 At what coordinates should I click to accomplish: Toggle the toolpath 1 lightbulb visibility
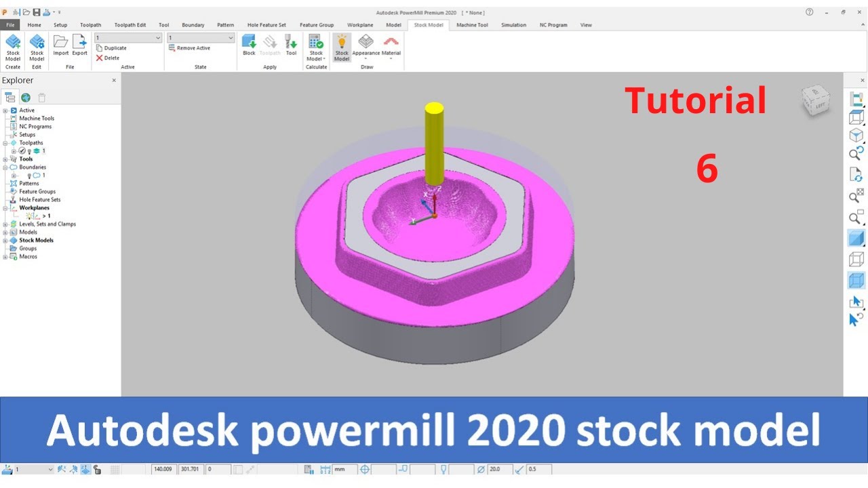(29, 151)
